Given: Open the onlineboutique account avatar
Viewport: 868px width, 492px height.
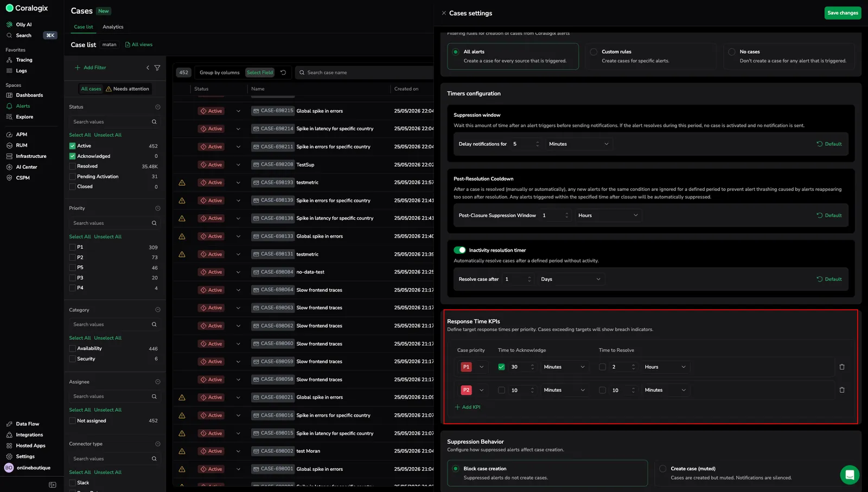Looking at the screenshot, I should click(9, 468).
